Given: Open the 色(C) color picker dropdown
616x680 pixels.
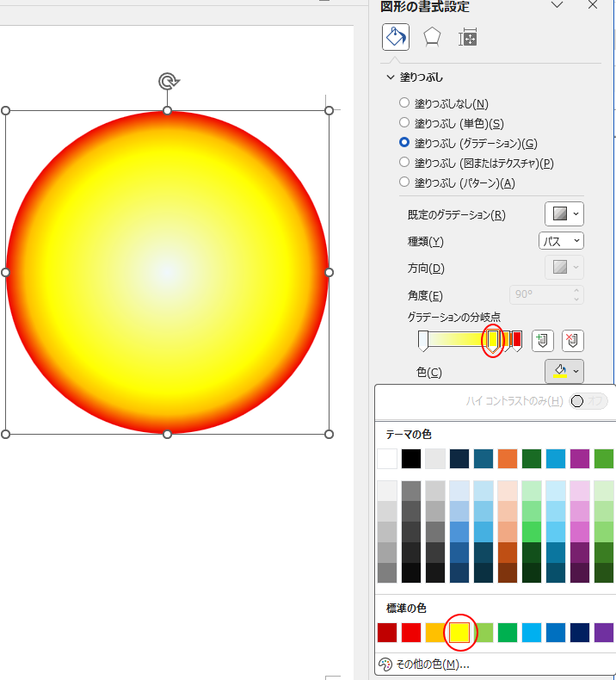Looking at the screenshot, I should pyautogui.click(x=564, y=371).
